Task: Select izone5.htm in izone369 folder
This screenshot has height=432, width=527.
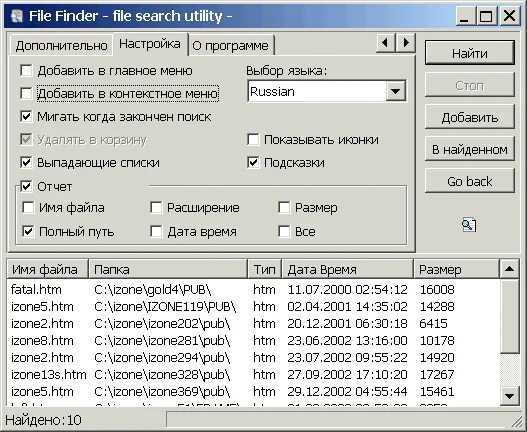Action: [x=253, y=391]
